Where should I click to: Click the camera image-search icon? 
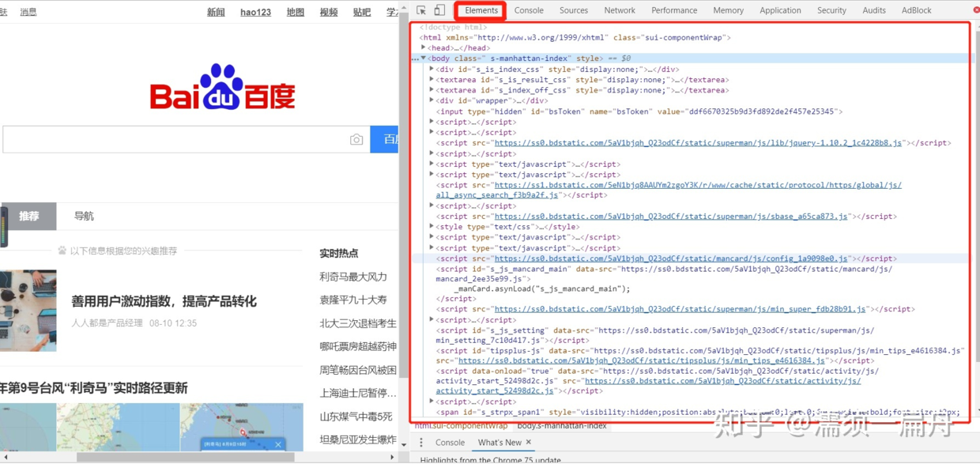356,140
